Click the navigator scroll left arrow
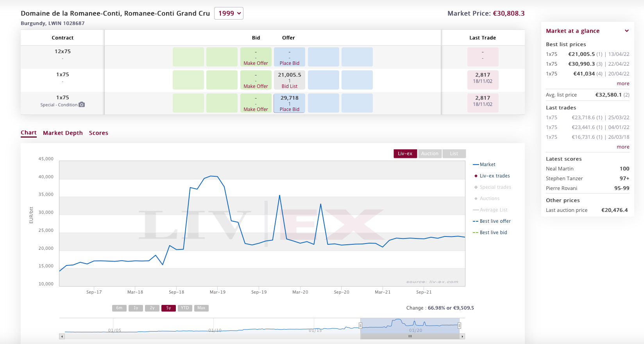 point(62,336)
